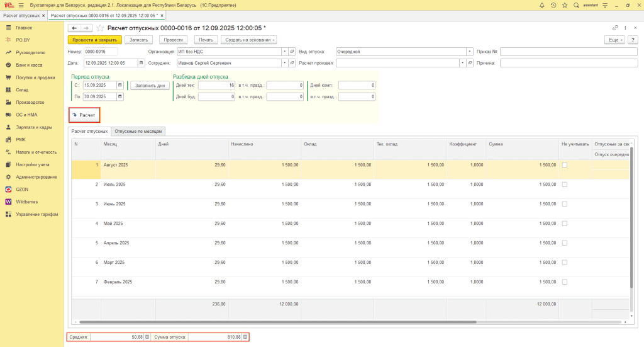Image resolution: width=644 pixels, height=347 pixels.
Task: Open 'Зарплата и кадры' sidebar section
Action: click(34, 127)
